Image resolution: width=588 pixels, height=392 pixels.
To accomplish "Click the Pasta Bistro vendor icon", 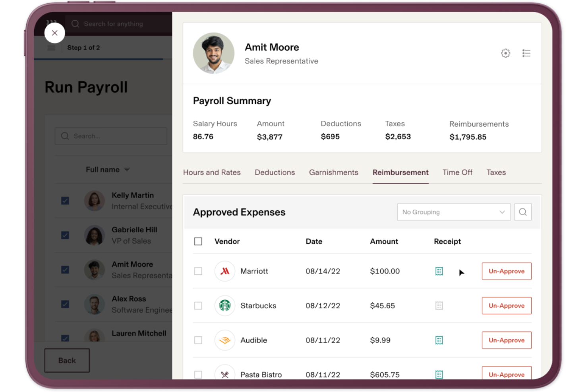I will point(225,374).
